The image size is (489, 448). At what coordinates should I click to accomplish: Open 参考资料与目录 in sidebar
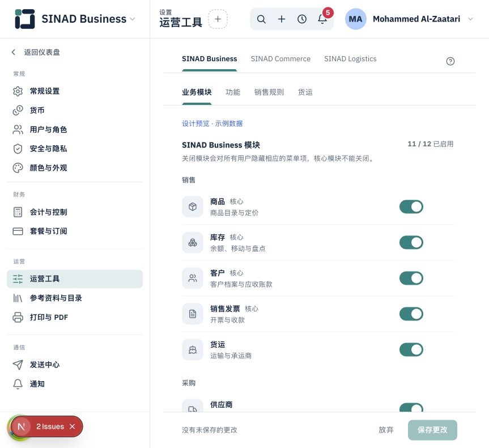tap(75, 298)
